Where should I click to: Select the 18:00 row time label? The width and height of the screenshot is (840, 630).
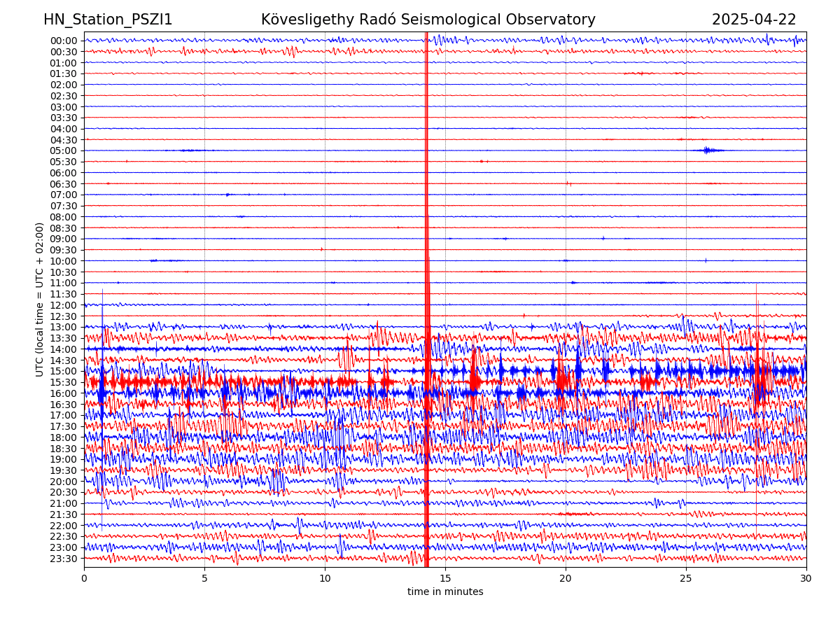(64, 437)
